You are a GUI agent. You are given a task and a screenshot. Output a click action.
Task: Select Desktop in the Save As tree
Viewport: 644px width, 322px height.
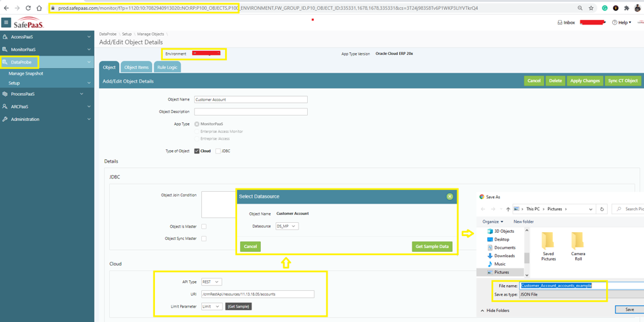[x=498, y=239]
